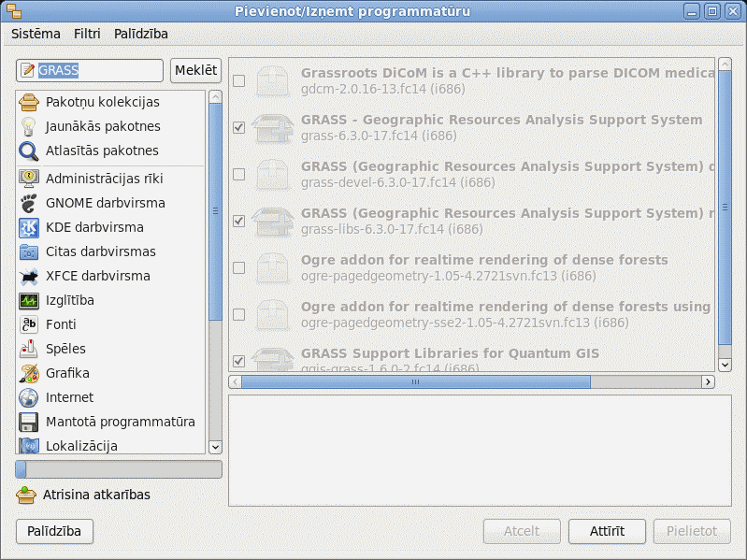Screen dimensions: 747x560
Task: Click the Fonti letters icon
Action: point(29,324)
